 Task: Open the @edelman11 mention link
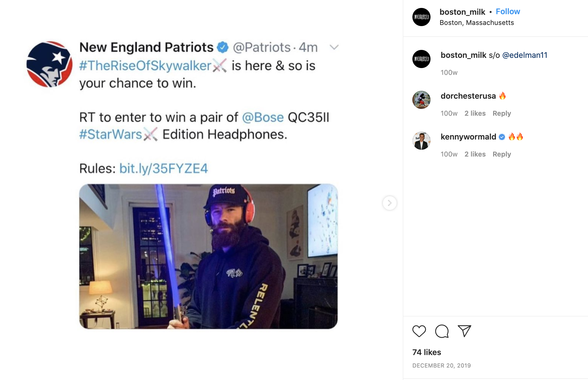tap(525, 55)
